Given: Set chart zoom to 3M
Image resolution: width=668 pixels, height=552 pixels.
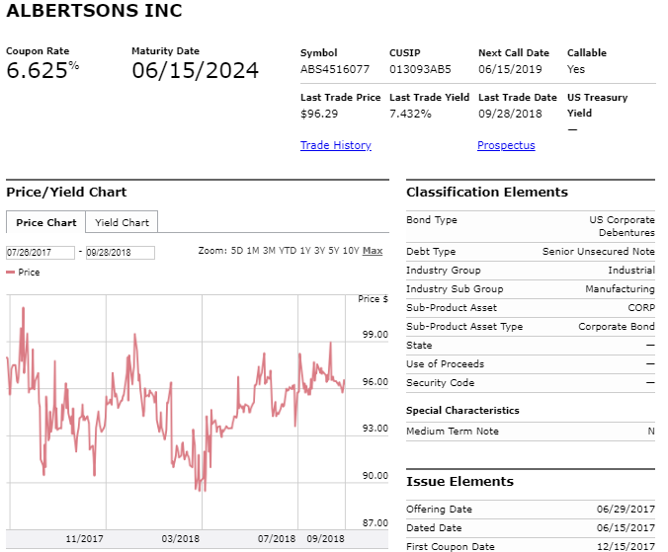Looking at the screenshot, I should click(269, 250).
